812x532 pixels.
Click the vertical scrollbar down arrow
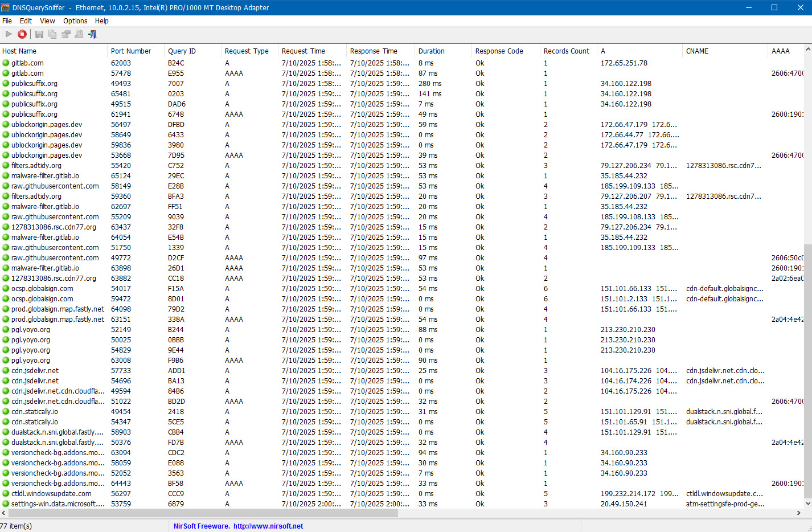tap(807, 504)
